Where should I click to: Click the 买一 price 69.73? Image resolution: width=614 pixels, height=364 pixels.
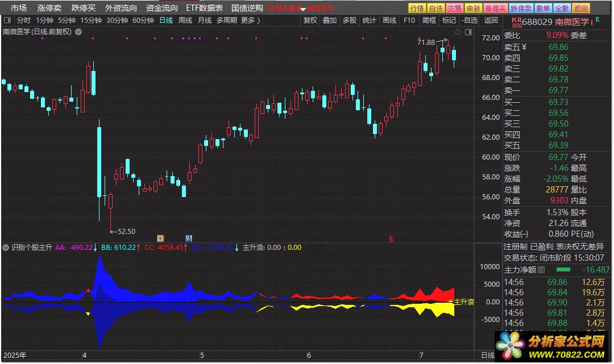coord(558,102)
